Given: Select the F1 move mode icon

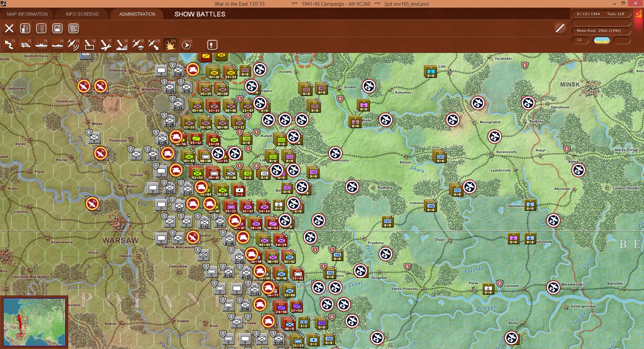Looking at the screenshot, I should 9,45.
